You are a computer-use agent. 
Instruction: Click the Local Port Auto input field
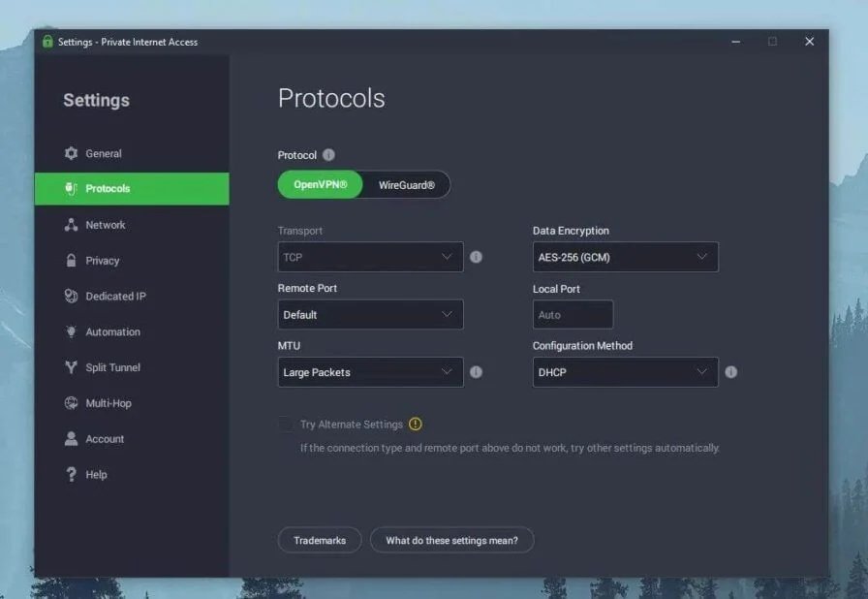coord(573,314)
